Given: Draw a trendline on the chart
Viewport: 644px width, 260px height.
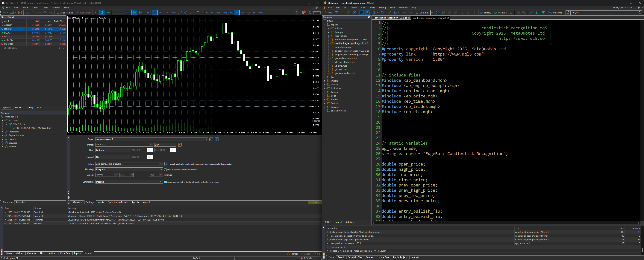Looking at the screenshot, I should pos(180,13).
